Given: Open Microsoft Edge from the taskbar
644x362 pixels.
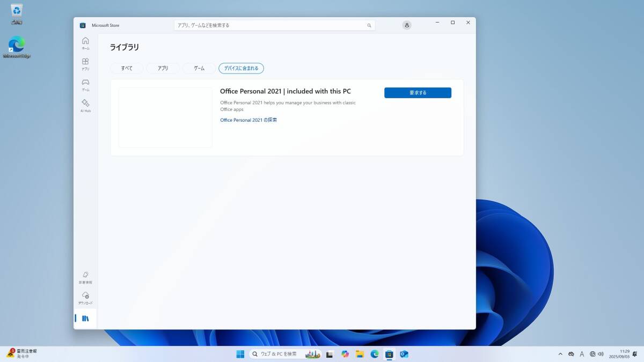Looking at the screenshot, I should (x=375, y=354).
